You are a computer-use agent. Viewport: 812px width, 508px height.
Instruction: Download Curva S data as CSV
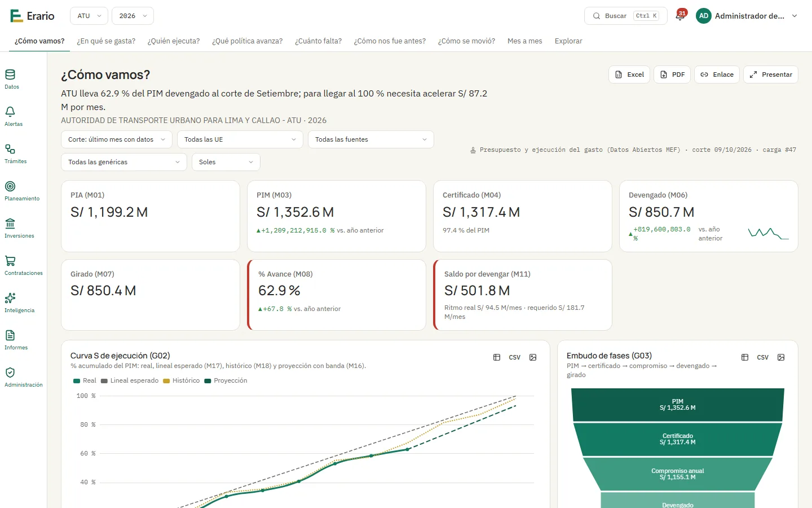515,357
